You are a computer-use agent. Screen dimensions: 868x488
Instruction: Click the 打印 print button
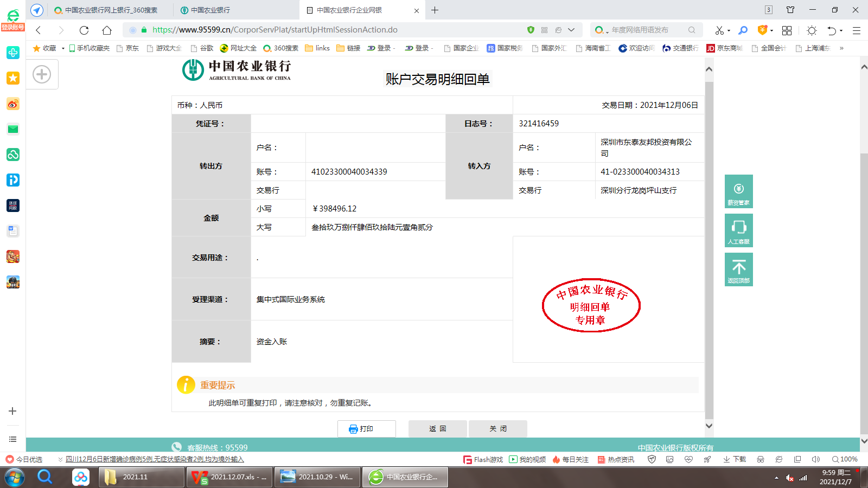[366, 429]
